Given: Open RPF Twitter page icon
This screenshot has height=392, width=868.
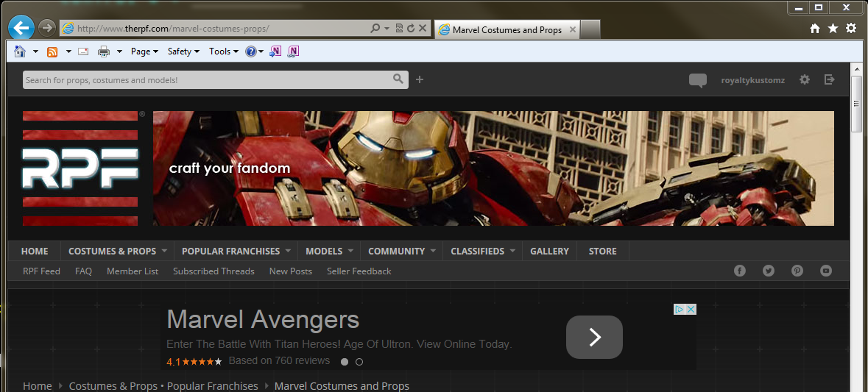Looking at the screenshot, I should 769,271.
